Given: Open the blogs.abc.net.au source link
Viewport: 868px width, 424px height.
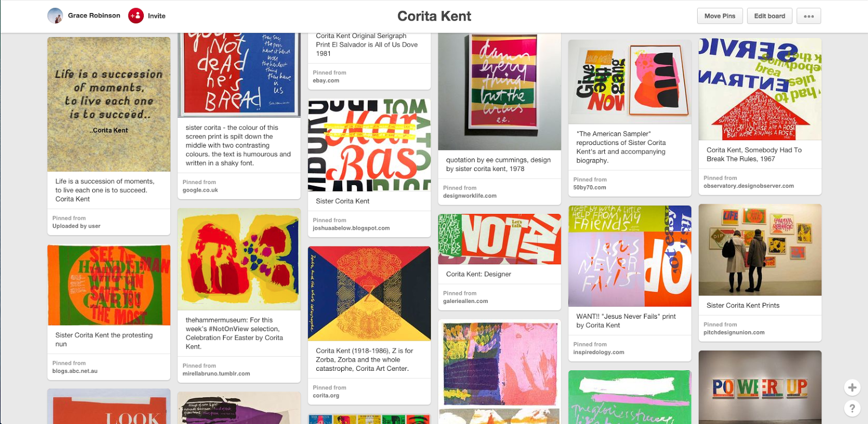Looking at the screenshot, I should click(75, 371).
